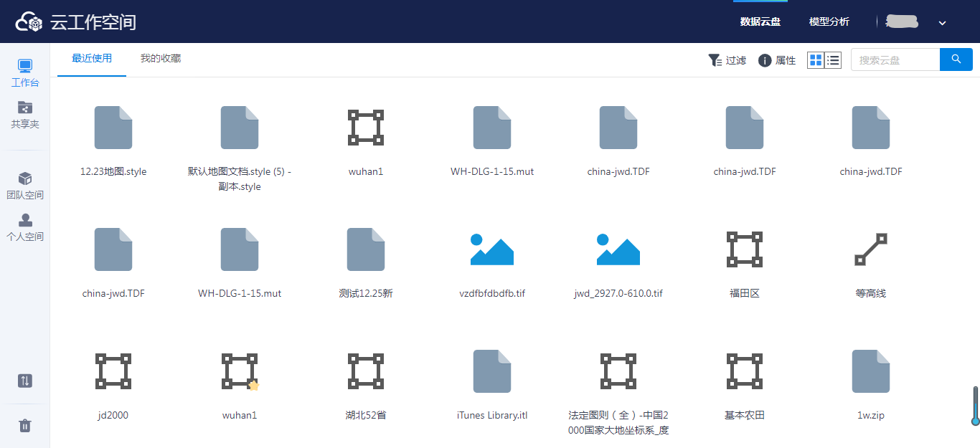Select 默认地图文档.style (5) - 副本.style file
The height and width of the screenshot is (448, 980).
[240, 128]
